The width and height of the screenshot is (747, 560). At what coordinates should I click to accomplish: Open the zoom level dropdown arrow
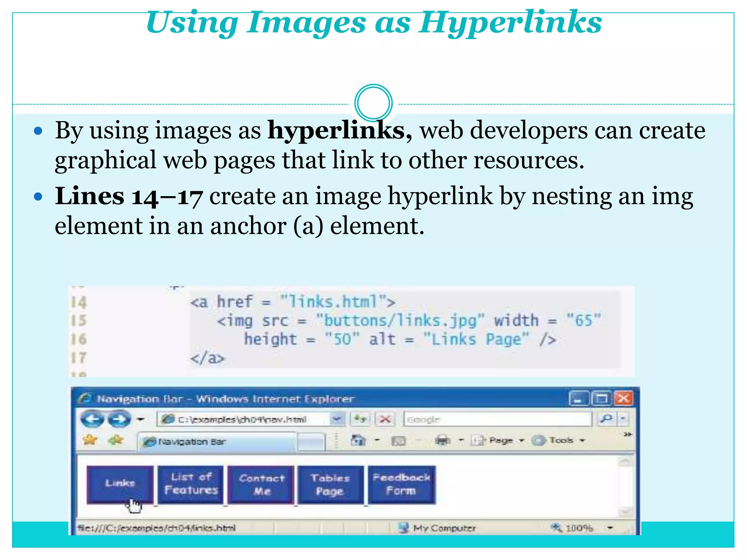click(x=610, y=528)
